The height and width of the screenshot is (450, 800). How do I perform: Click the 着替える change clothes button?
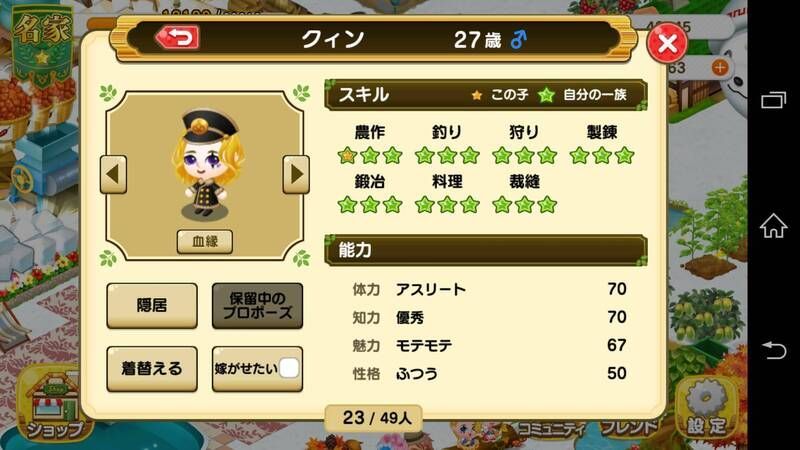tap(152, 369)
